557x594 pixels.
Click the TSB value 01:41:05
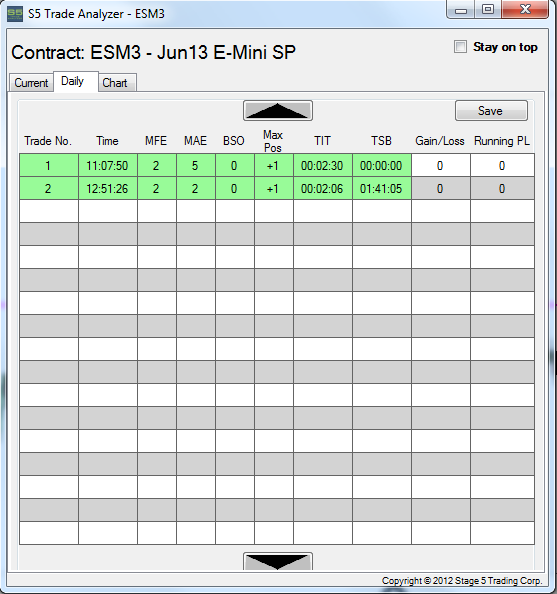pos(382,188)
